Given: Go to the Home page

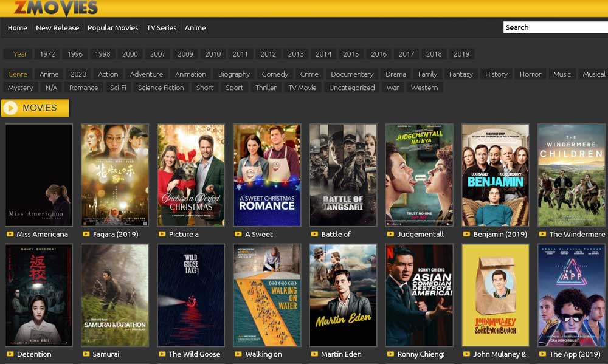Looking at the screenshot, I should (x=18, y=28).
